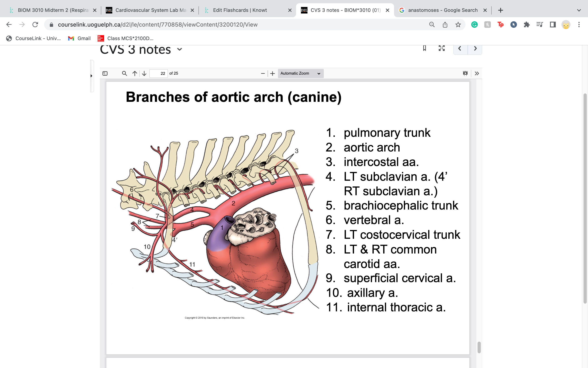This screenshot has height=368, width=588.
Task: Open browser zoom magnifier in address bar
Action: [x=432, y=25]
